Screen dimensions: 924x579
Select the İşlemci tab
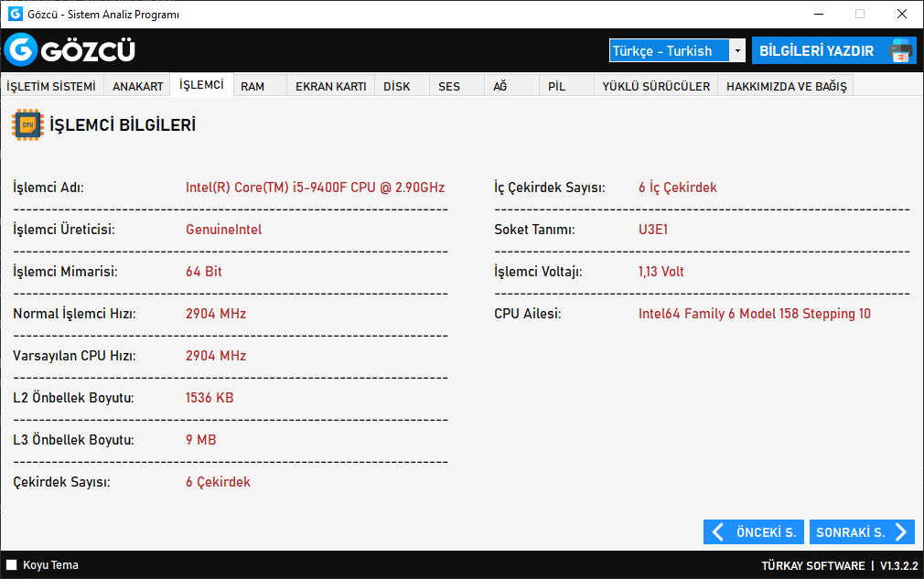(x=201, y=85)
